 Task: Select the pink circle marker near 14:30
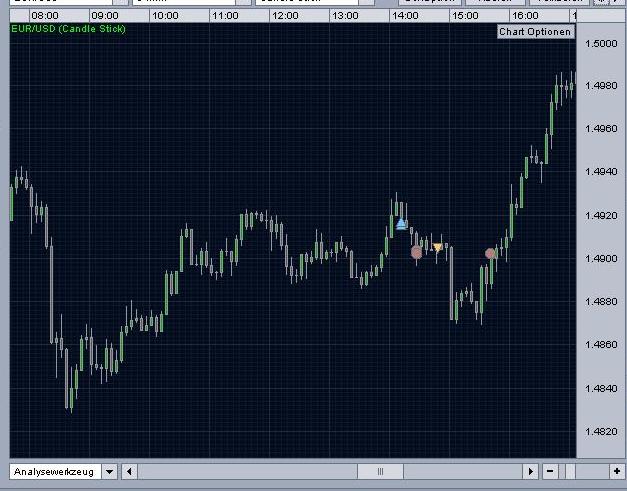coord(417,252)
